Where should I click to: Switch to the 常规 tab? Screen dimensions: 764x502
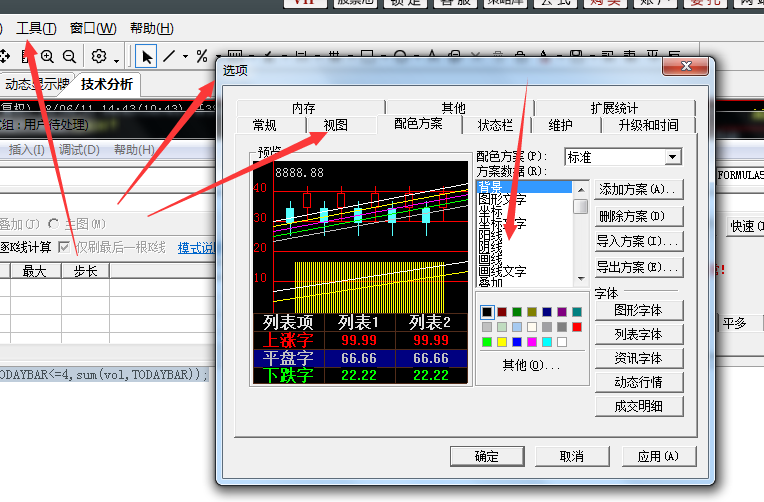tap(265, 125)
